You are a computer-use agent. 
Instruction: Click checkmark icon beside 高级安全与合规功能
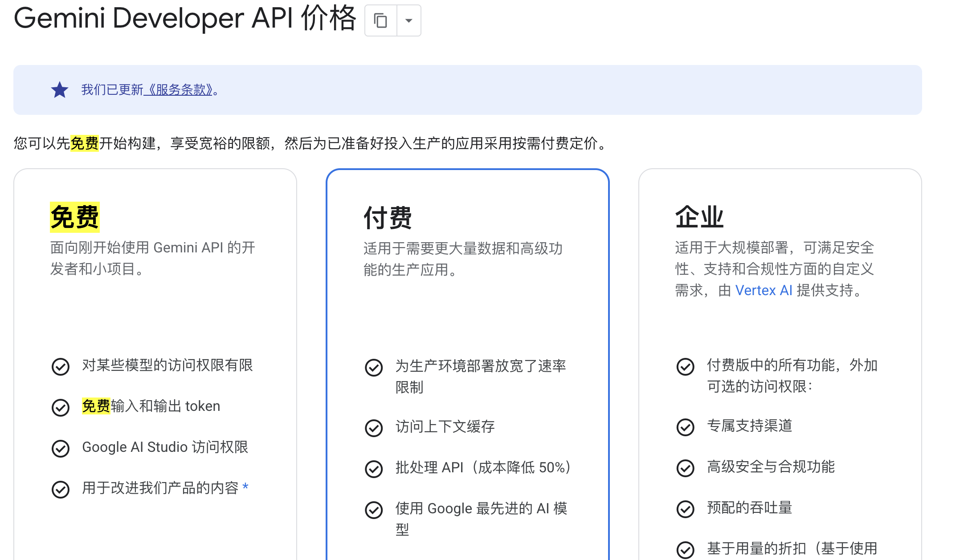click(x=686, y=468)
